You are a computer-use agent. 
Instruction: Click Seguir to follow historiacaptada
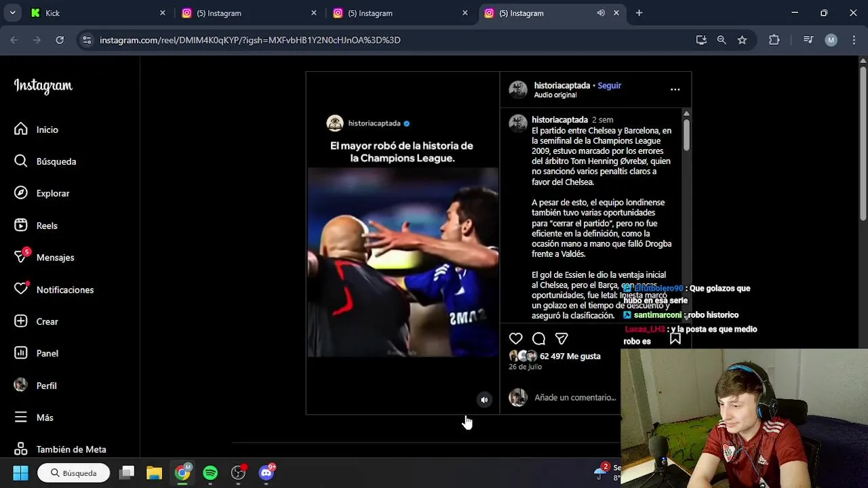(609, 85)
